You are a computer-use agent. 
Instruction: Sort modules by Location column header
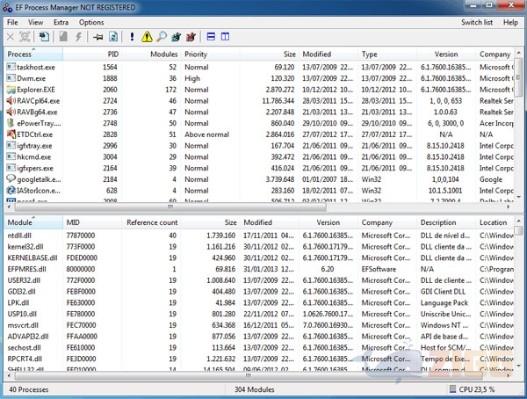[495, 223]
